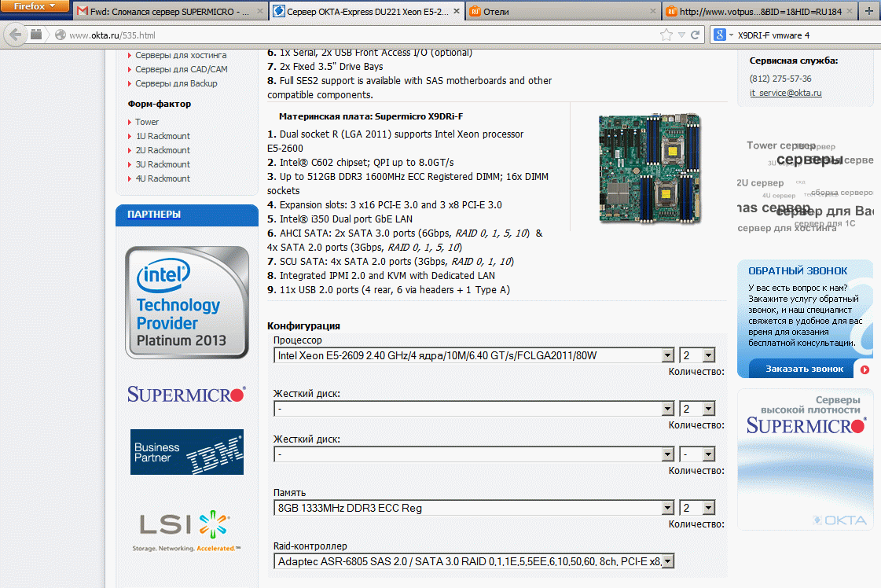Open second hard disk quantity dropdown showing dash
The height and width of the screenshot is (588, 881).
[x=697, y=454]
